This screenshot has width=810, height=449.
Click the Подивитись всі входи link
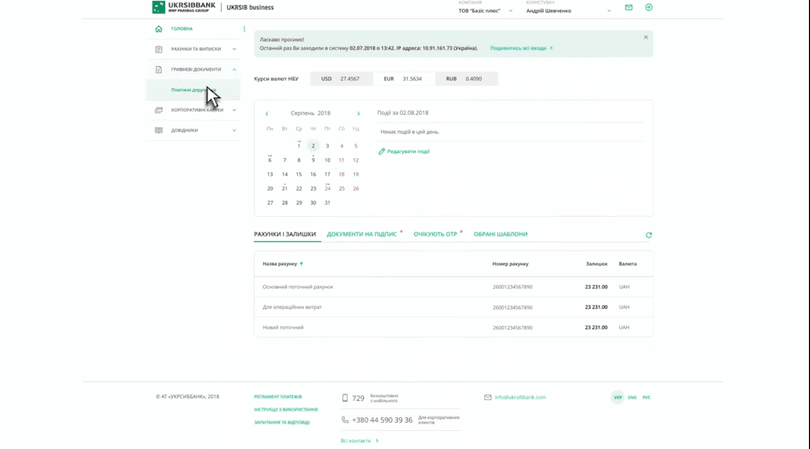coord(518,48)
